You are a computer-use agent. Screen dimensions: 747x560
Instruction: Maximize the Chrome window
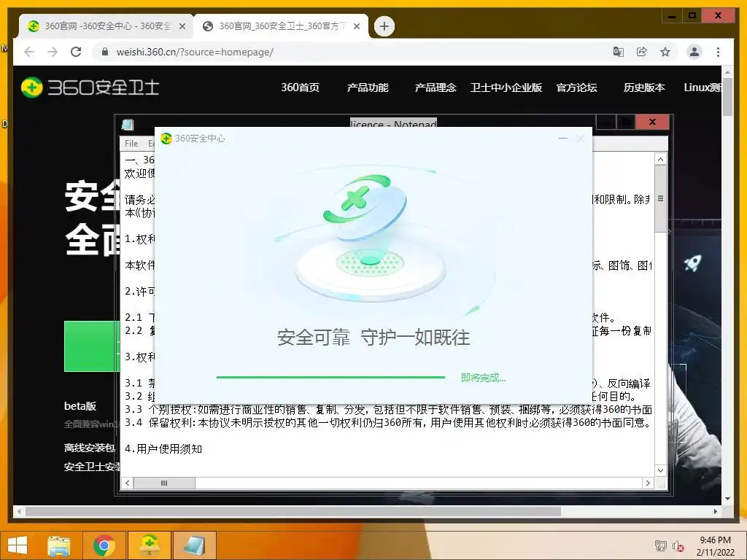point(692,16)
